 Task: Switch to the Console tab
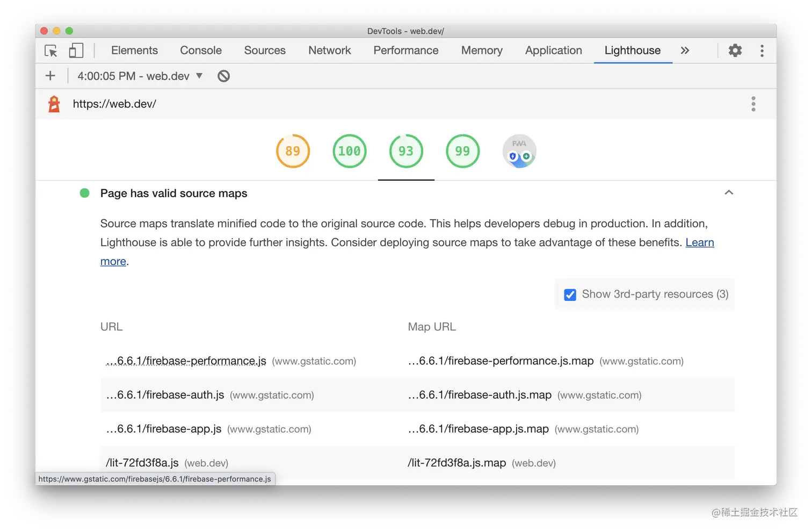[x=201, y=51]
